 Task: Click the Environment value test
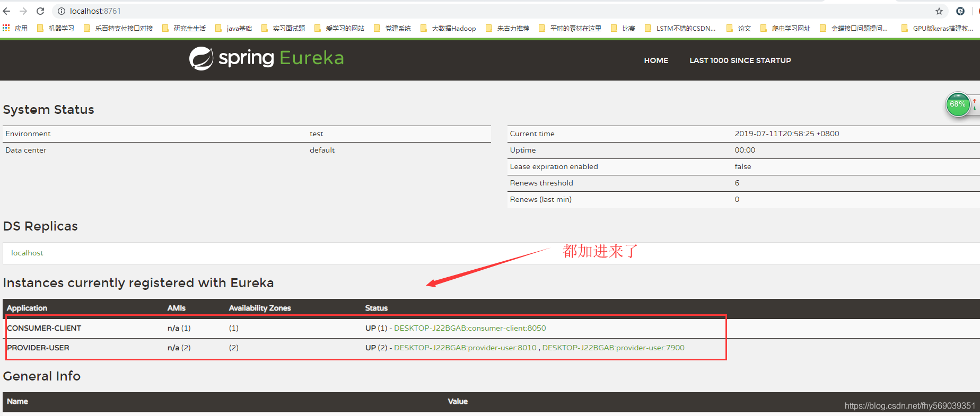pyautogui.click(x=317, y=134)
